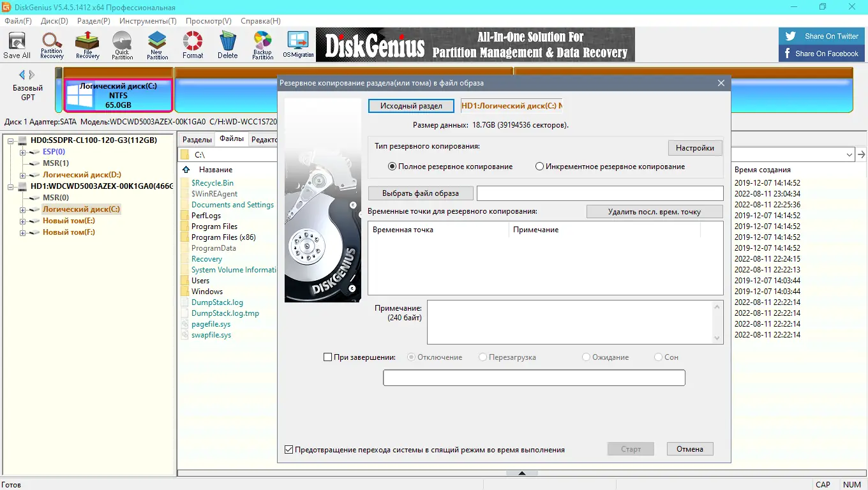Select Инкрементное резервное копирование radio button

point(540,167)
